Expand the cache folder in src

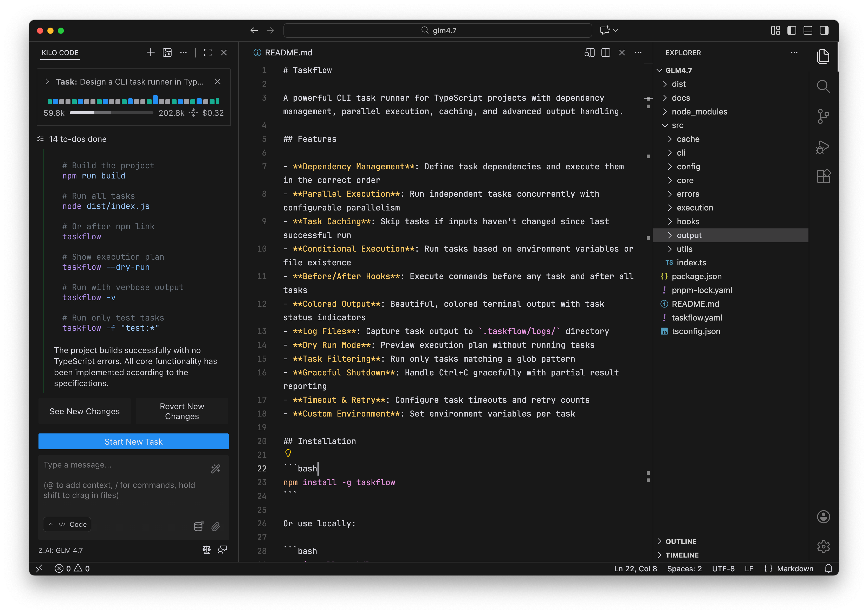[688, 139]
